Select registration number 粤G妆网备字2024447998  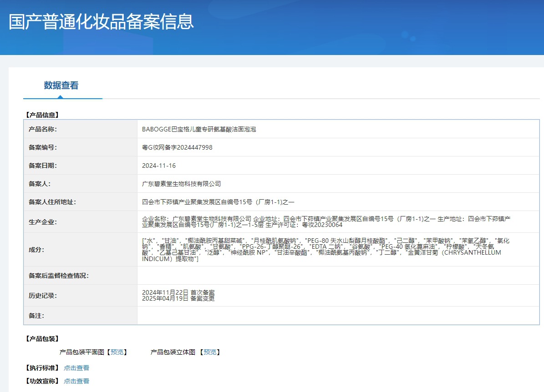tap(177, 147)
